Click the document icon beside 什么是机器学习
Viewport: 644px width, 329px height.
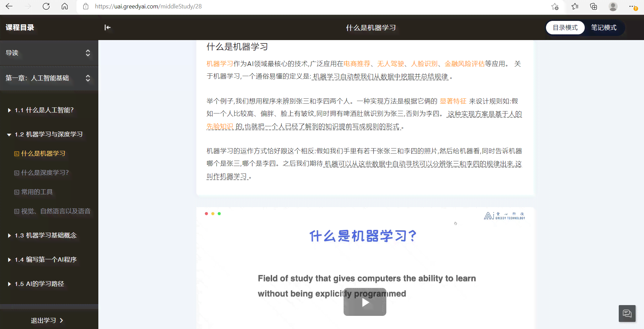coord(17,154)
